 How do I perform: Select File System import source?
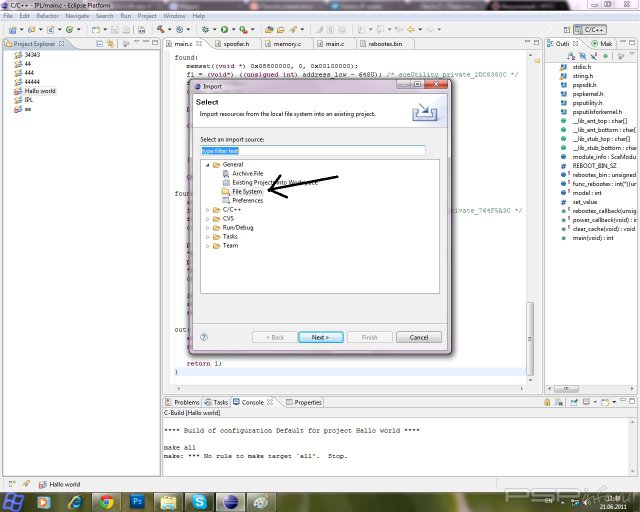[246, 191]
